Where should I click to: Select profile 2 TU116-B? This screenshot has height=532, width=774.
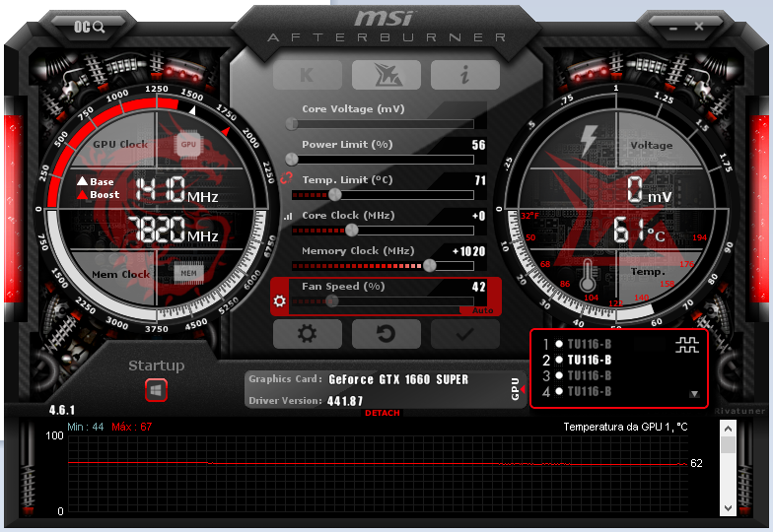[x=577, y=360]
